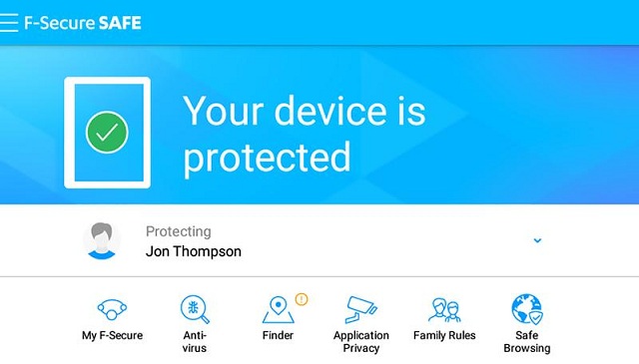Viewport: 639px width, 364px height.
Task: Tap the Application Privacy text label
Action: coord(361,342)
